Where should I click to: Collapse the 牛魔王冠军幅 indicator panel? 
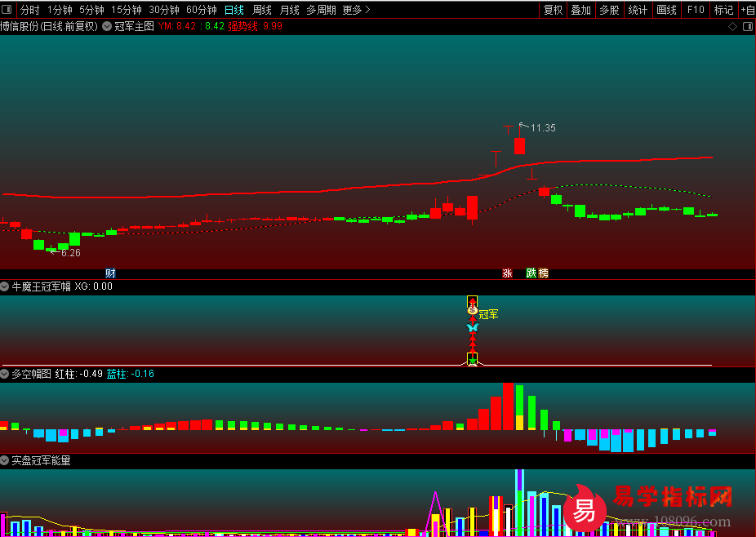coord(5,286)
